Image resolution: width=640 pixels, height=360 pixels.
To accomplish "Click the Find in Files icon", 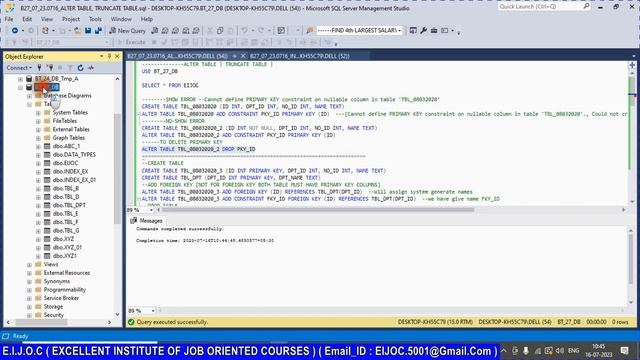I will tap(310, 31).
